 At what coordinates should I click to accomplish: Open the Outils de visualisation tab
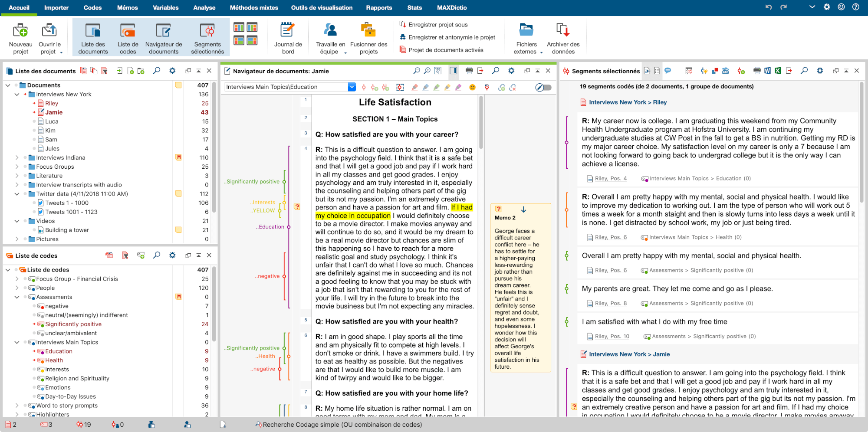(322, 7)
